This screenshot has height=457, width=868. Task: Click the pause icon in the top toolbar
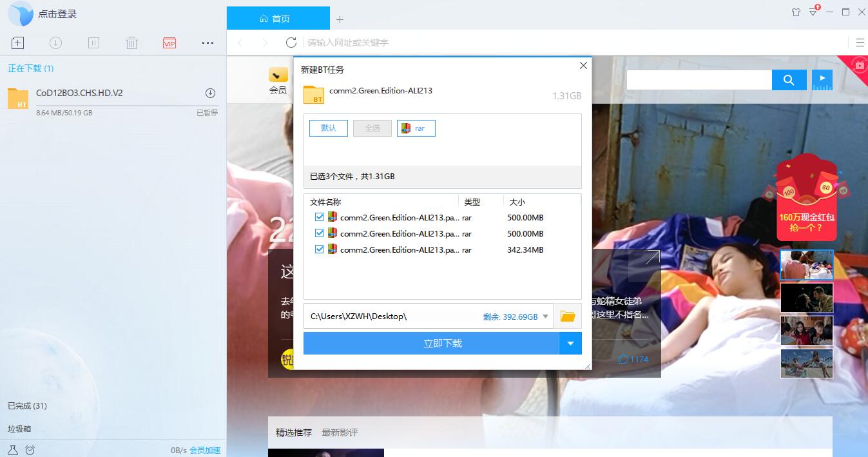(93, 43)
